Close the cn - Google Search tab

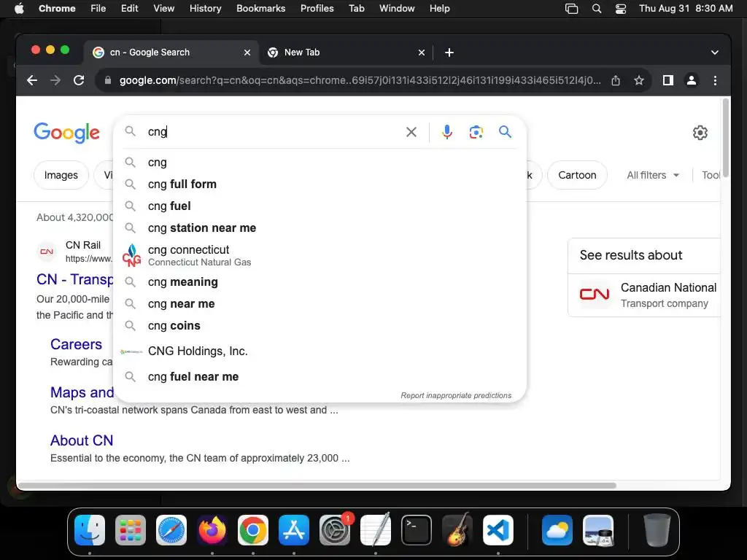click(x=247, y=52)
